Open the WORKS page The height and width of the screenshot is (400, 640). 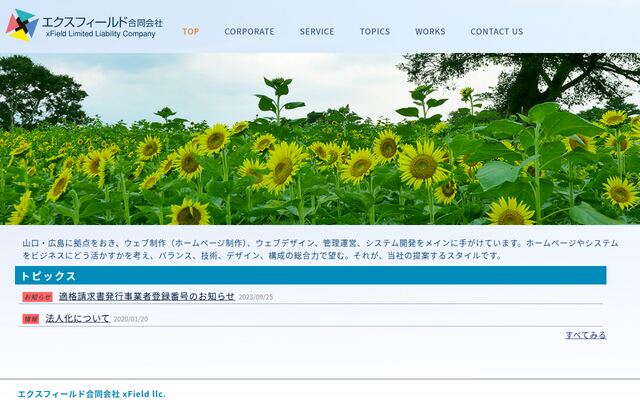430,31
